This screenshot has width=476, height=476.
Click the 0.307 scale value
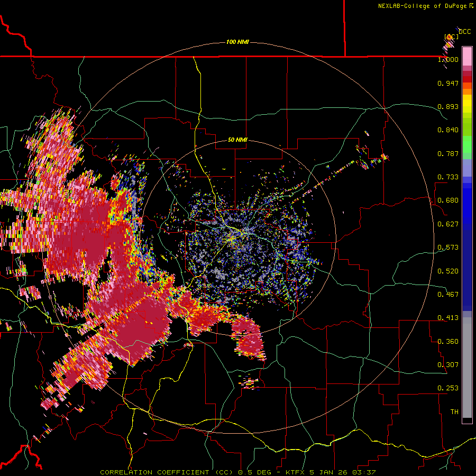(448, 365)
